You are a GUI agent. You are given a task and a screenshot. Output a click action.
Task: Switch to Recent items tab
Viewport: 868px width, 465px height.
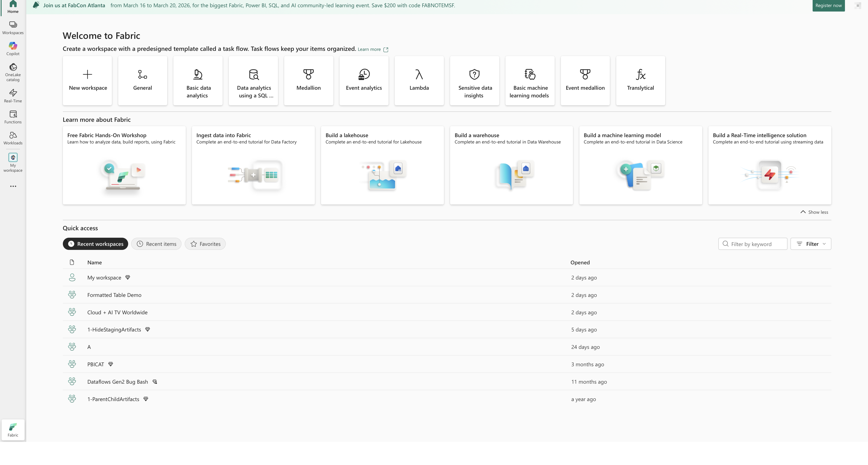[x=156, y=244]
